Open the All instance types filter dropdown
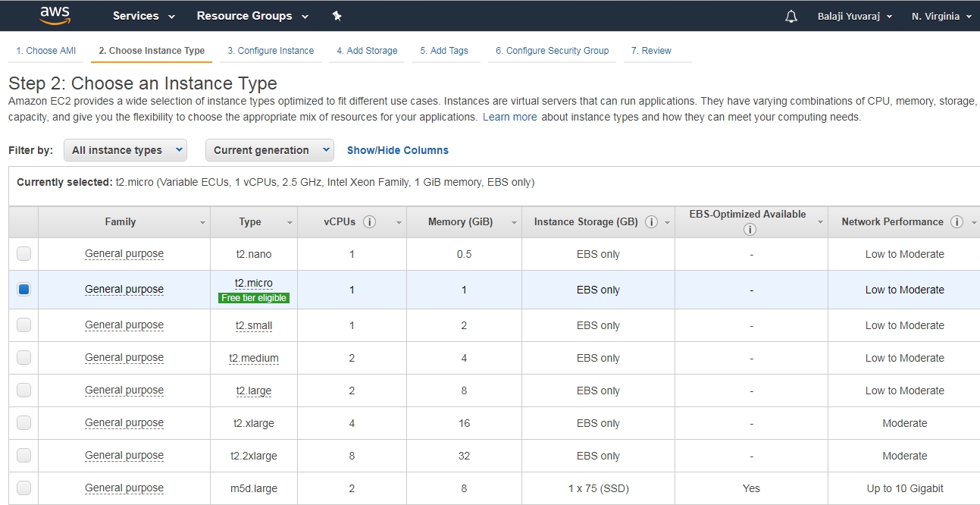Viewport: 980px width, 505px height. click(x=125, y=150)
